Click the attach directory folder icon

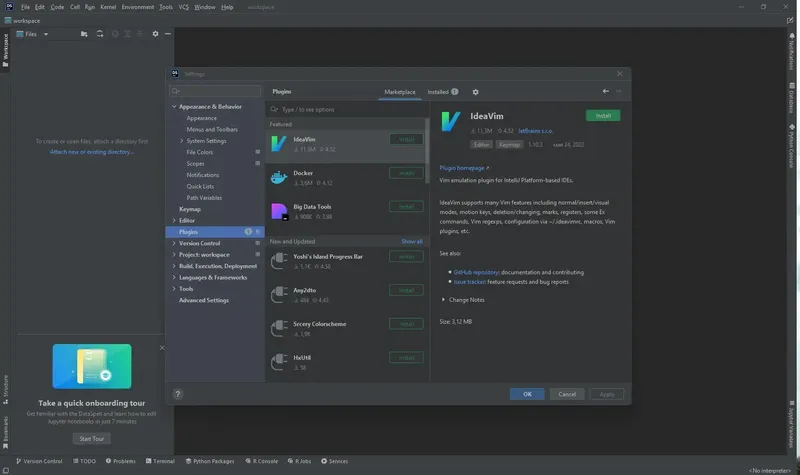point(84,34)
